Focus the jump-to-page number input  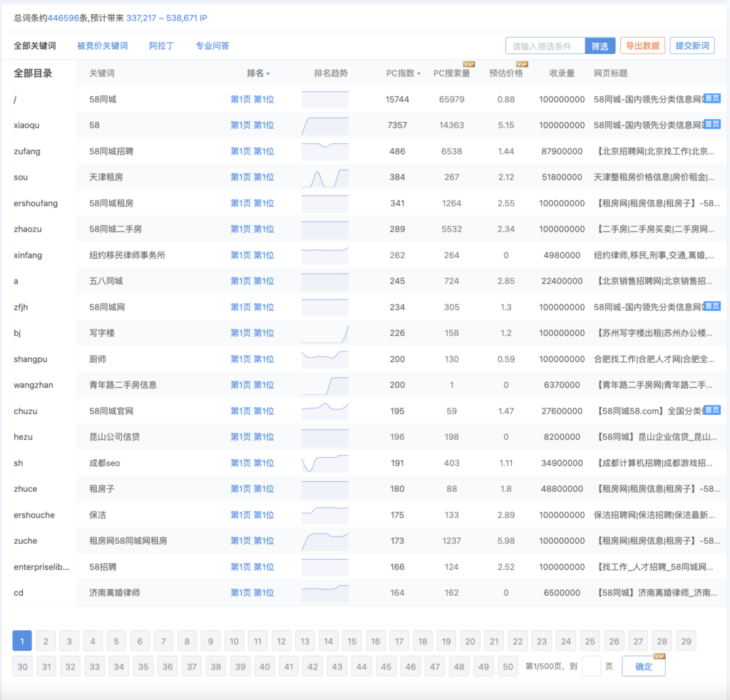pyautogui.click(x=591, y=666)
